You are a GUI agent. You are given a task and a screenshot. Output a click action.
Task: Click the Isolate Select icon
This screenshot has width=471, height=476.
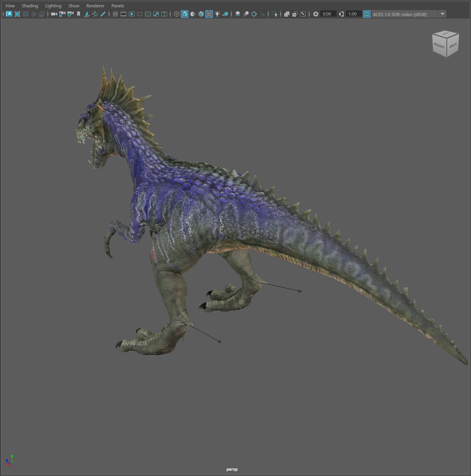275,14
